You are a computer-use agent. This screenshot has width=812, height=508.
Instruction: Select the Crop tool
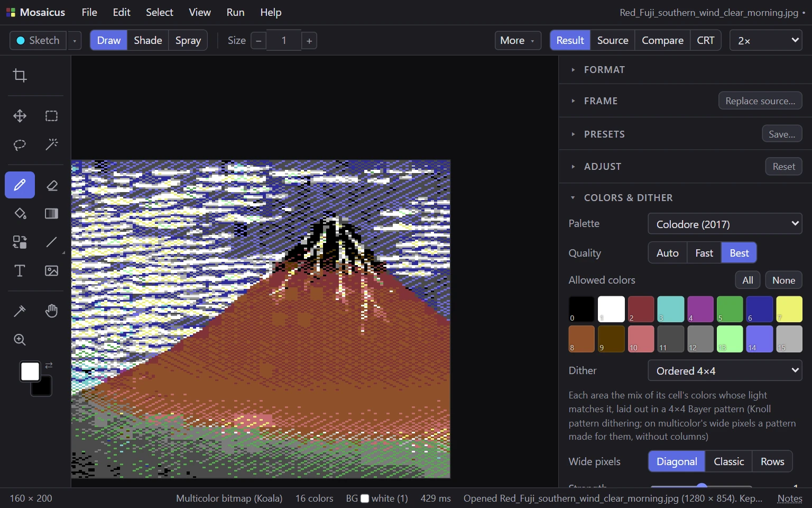click(20, 76)
